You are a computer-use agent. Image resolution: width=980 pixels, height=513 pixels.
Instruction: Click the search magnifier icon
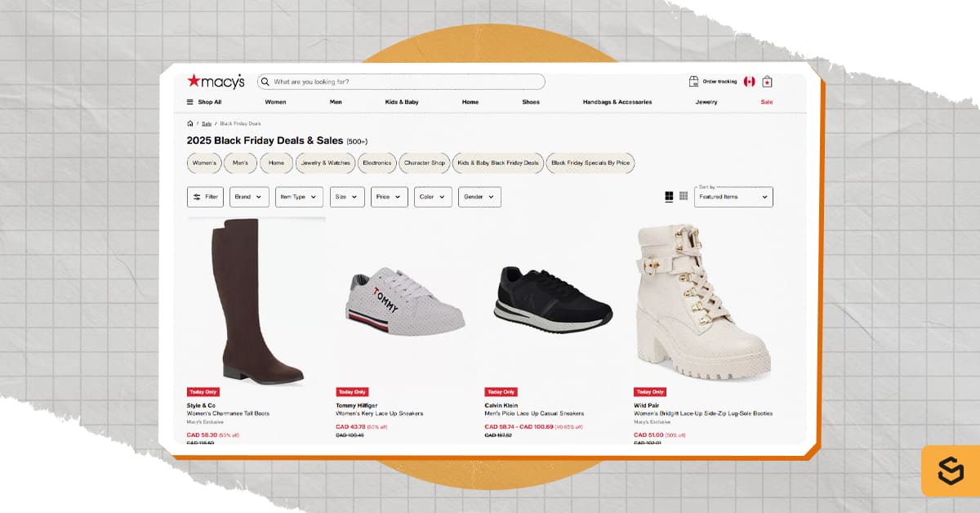coord(265,82)
